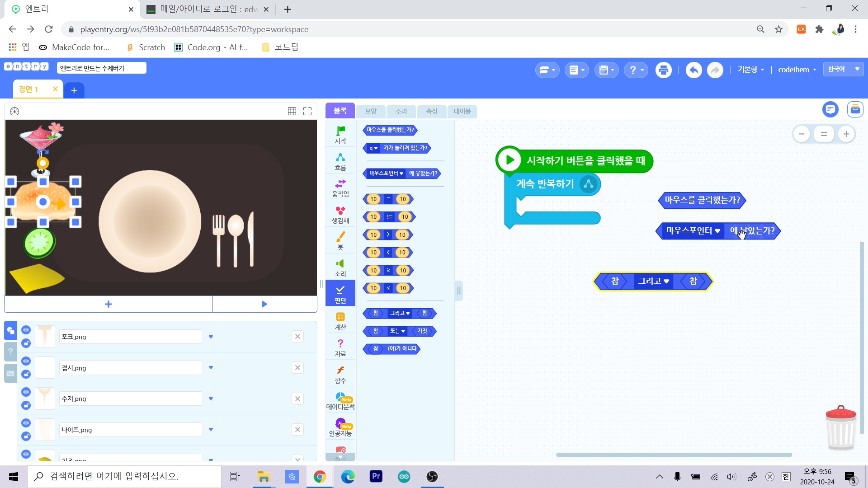Click the workspace horizontal scrollbar

tap(674, 455)
